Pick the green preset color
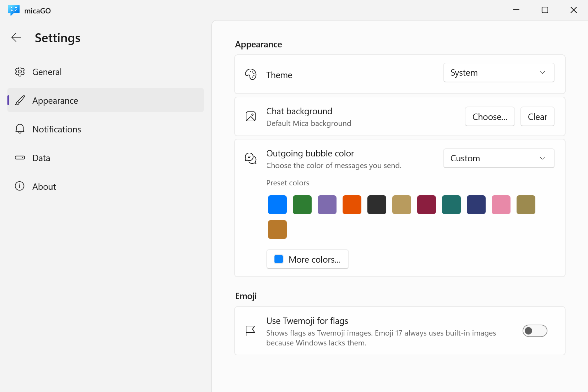The image size is (588, 392). click(302, 205)
